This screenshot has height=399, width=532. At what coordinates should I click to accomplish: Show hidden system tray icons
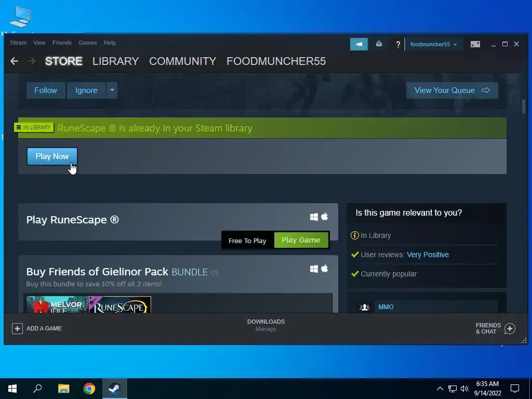point(440,389)
